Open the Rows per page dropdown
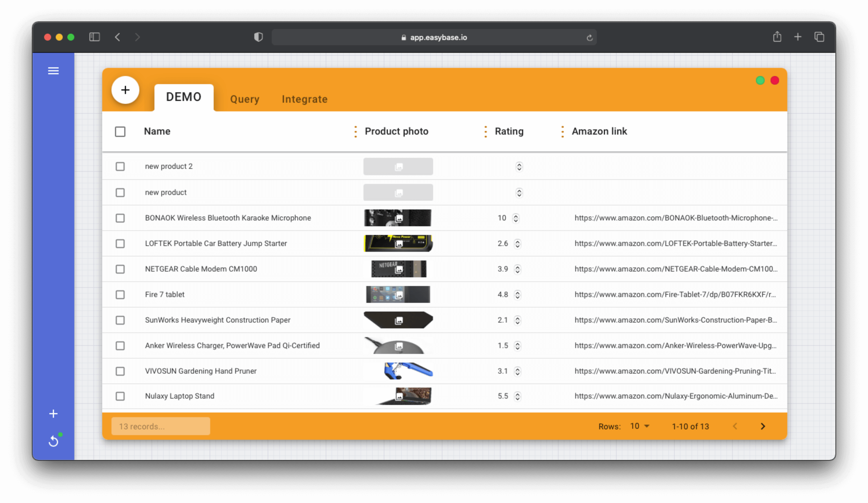Screen dimensions: 868x503 point(639,426)
